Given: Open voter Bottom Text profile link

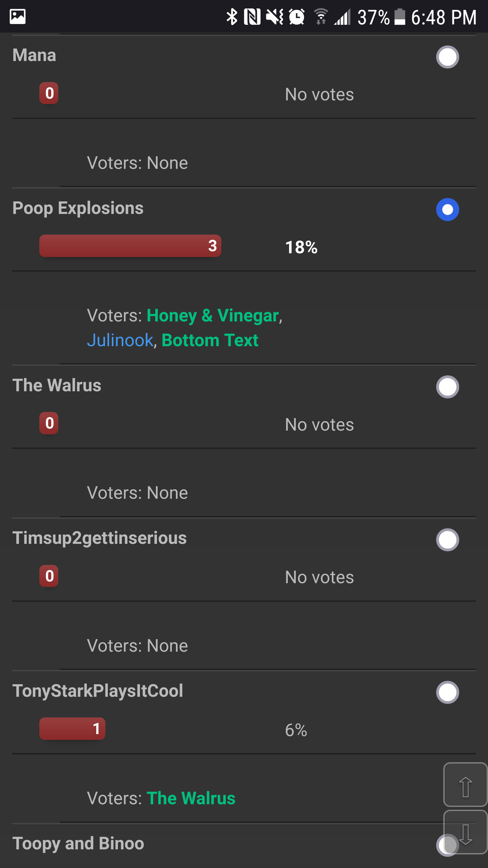Looking at the screenshot, I should tap(210, 340).
